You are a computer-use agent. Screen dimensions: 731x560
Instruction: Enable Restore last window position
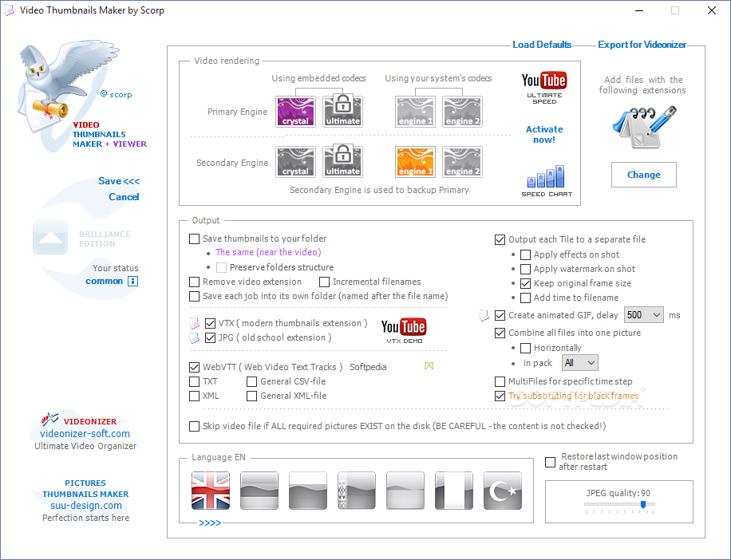pyautogui.click(x=550, y=462)
